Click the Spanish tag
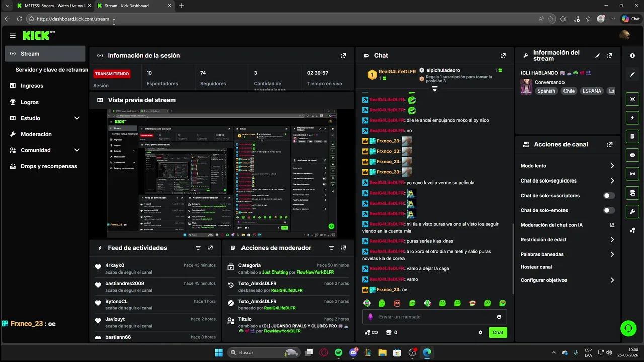This screenshot has height=362, width=644. pos(546,91)
